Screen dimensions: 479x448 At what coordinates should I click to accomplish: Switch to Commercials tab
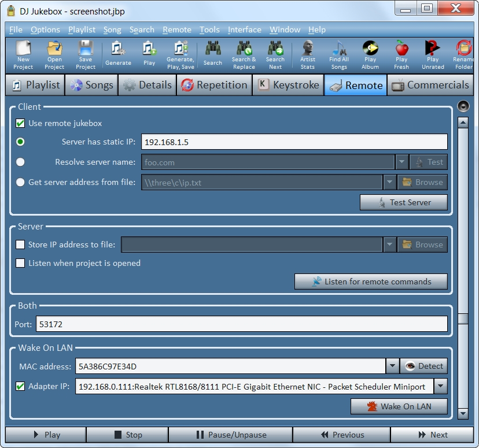click(430, 85)
